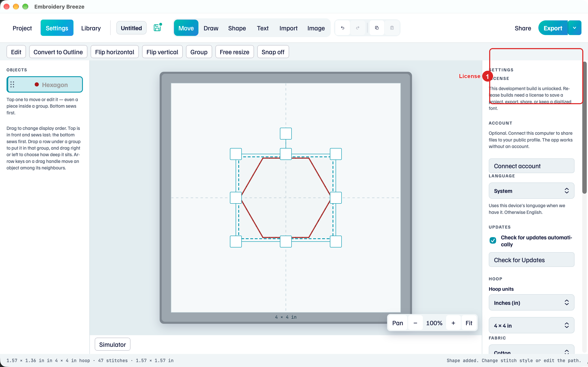Toggle the Snap off button
This screenshot has height=367, width=588.
tap(273, 52)
